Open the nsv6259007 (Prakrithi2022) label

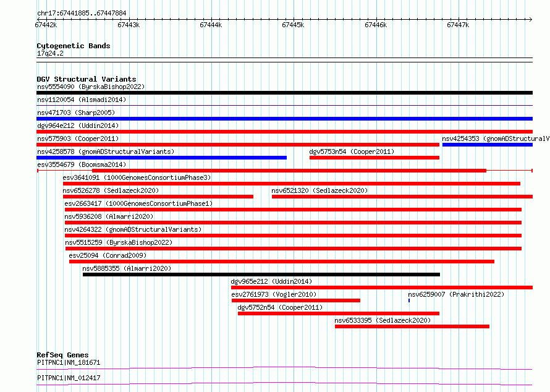456,294
